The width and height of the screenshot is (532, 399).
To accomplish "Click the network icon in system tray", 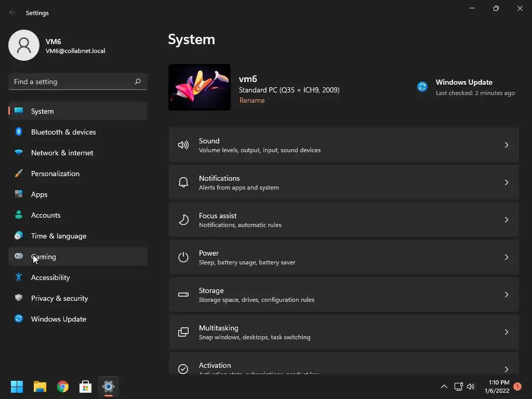I will click(x=458, y=387).
